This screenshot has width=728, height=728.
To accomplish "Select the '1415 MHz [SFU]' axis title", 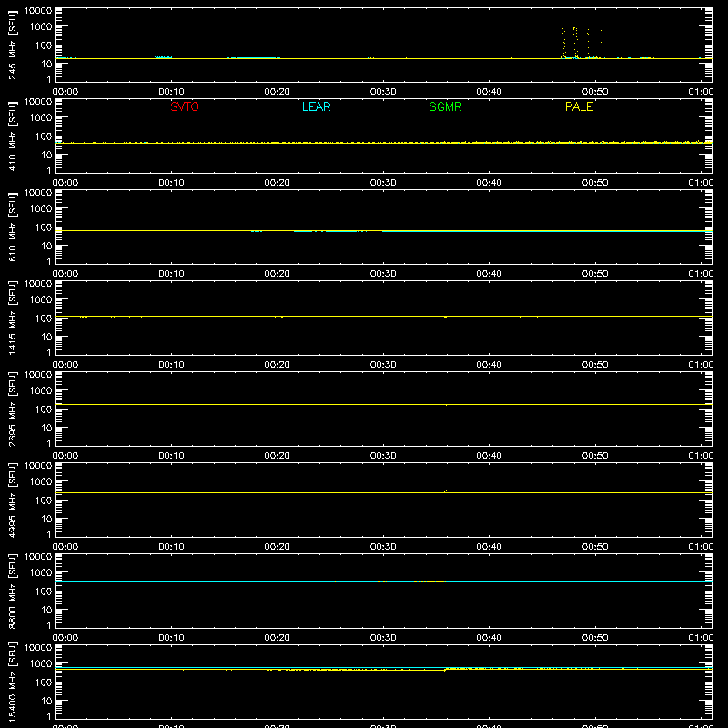I will point(13,318).
